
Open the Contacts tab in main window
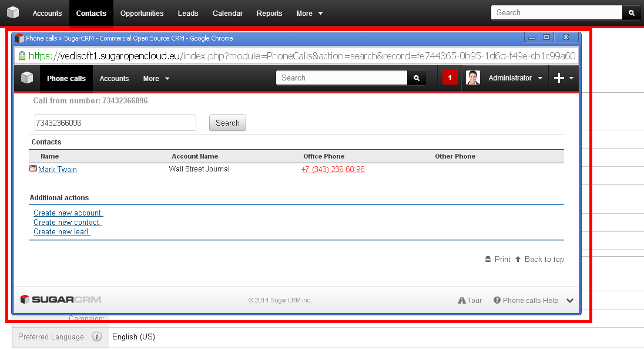[x=91, y=13]
